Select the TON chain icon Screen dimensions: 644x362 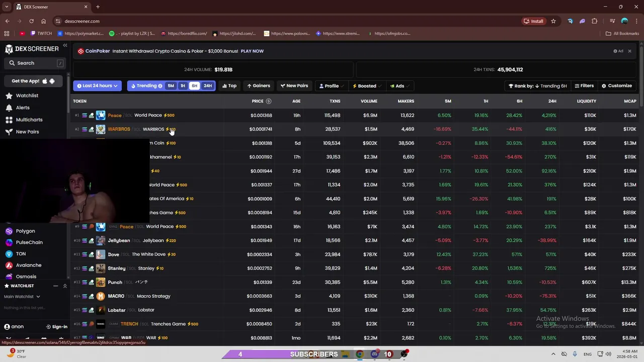pos(9,254)
